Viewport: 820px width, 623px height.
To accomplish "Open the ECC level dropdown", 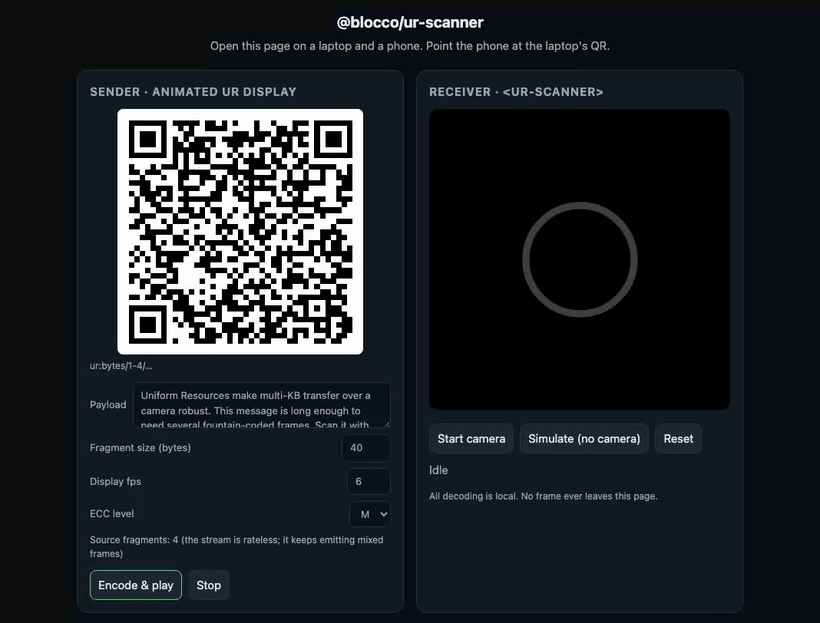I will click(x=370, y=514).
